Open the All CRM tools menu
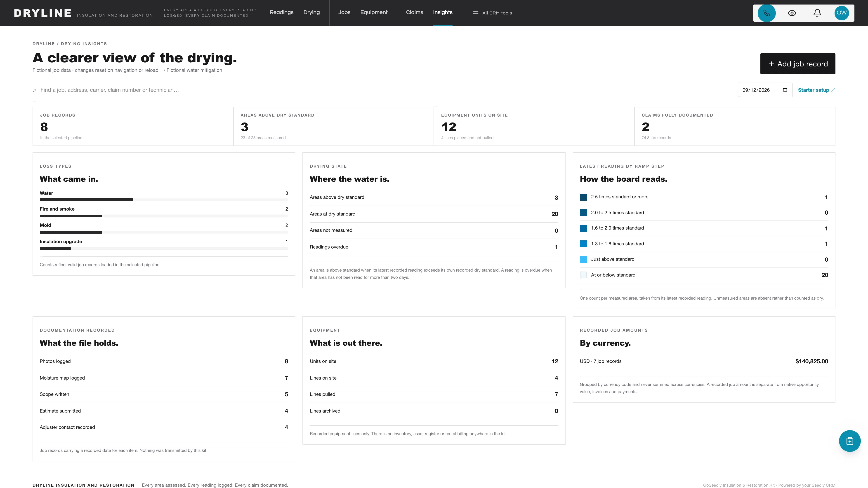This screenshot has width=868, height=488. pos(493,13)
